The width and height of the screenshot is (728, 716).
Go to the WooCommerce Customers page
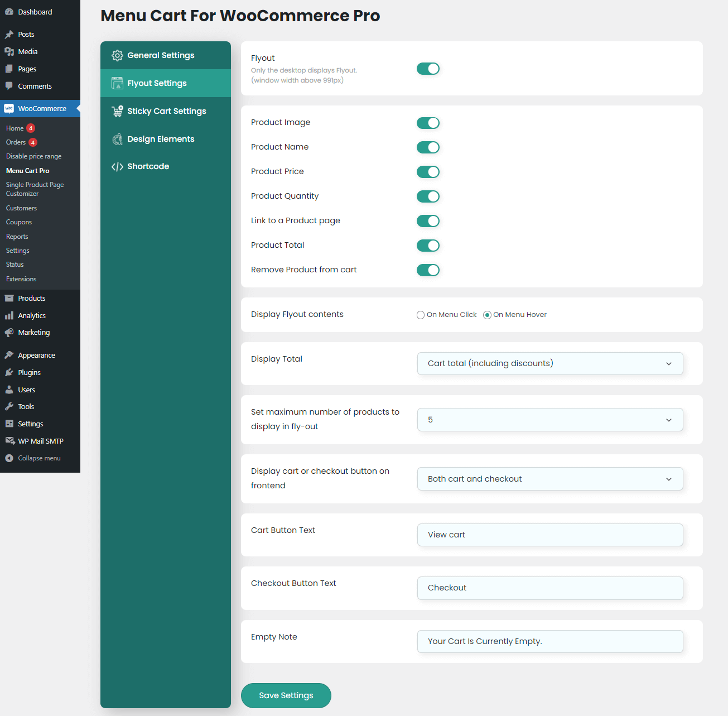coord(22,208)
